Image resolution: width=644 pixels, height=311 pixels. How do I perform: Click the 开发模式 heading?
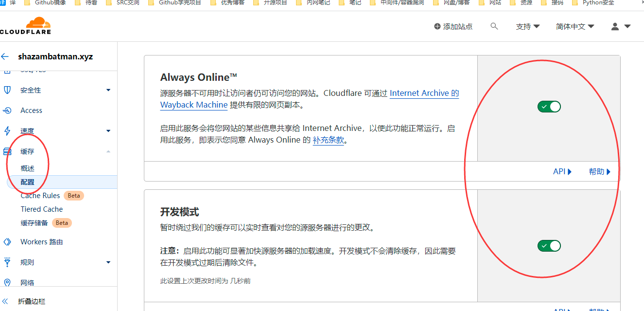[x=180, y=212]
